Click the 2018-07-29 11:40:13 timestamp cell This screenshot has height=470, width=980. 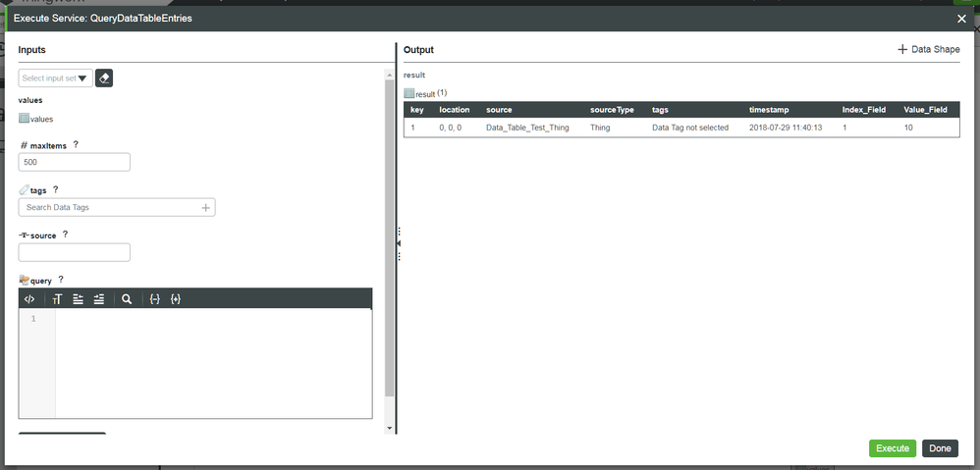pos(785,128)
